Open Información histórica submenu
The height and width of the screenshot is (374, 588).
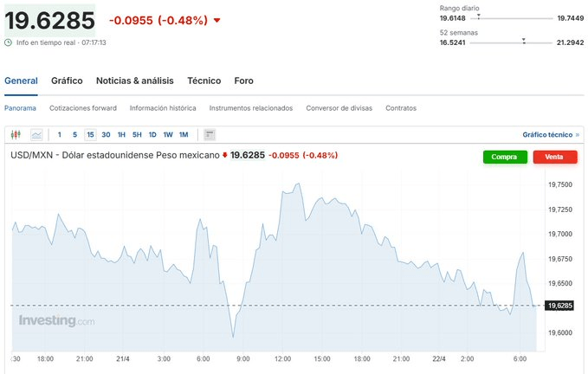pos(163,108)
